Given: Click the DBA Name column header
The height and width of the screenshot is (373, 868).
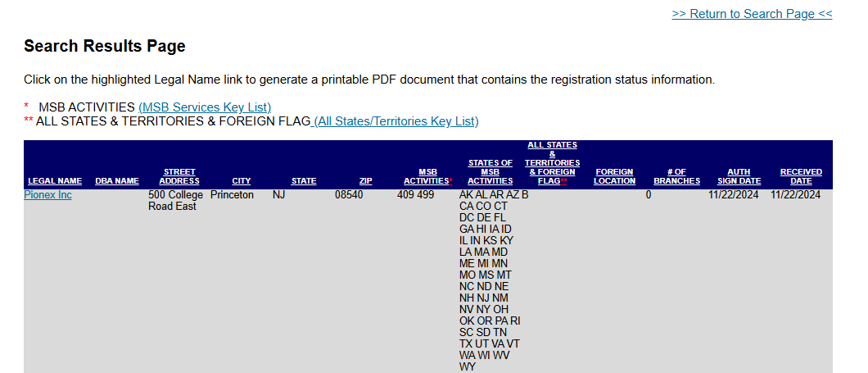Looking at the screenshot, I should coord(117,181).
